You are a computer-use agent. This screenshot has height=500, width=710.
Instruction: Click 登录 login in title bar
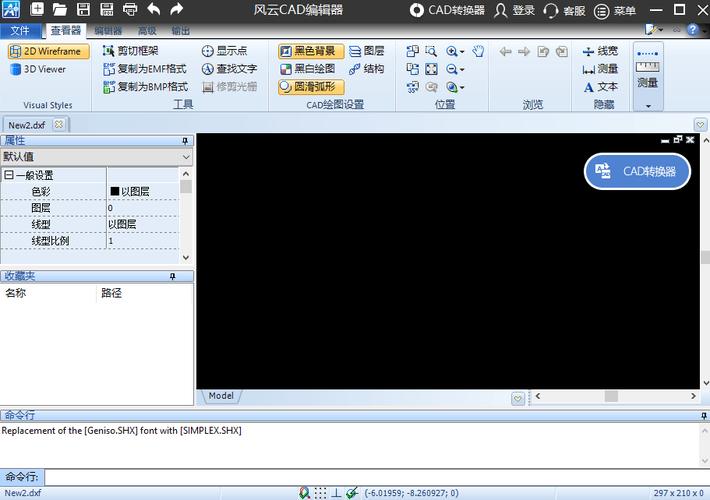click(514, 10)
